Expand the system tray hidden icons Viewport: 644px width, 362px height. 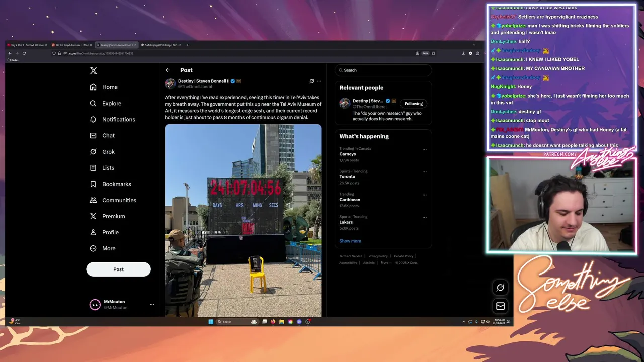[x=463, y=322]
